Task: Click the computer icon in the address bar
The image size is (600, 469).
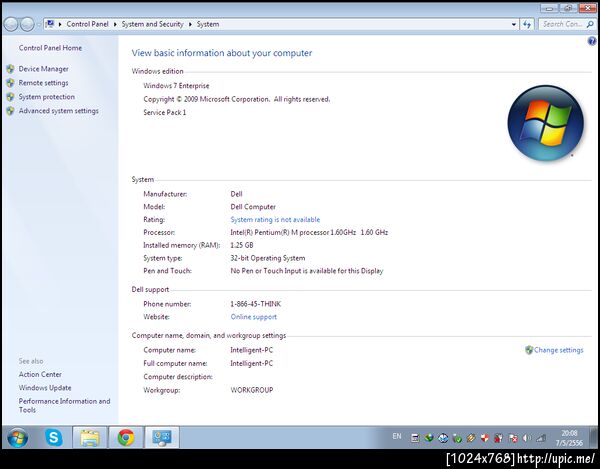Action: [x=50, y=24]
